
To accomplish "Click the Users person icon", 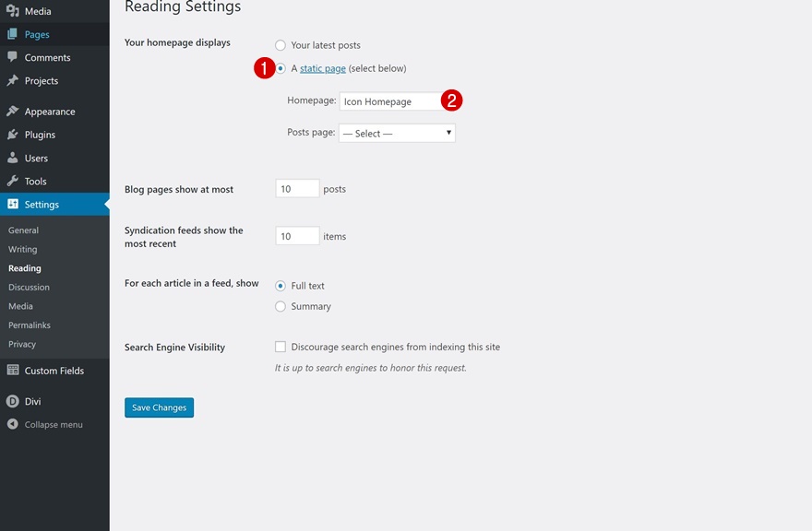I will click(13, 158).
